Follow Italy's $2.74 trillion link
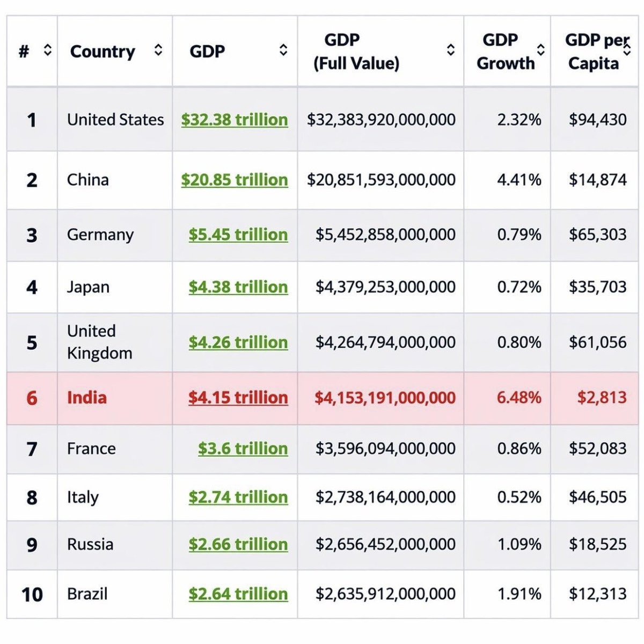The height and width of the screenshot is (644, 644). pyautogui.click(x=238, y=497)
